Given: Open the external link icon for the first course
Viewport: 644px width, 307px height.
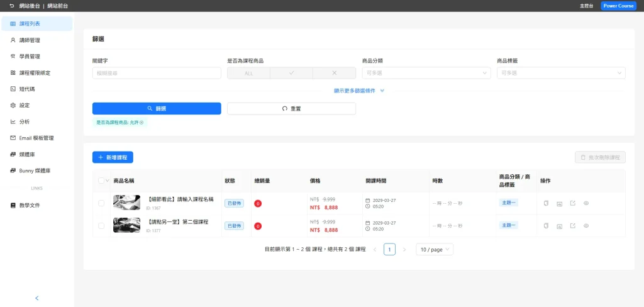Looking at the screenshot, I should click(x=572, y=203).
